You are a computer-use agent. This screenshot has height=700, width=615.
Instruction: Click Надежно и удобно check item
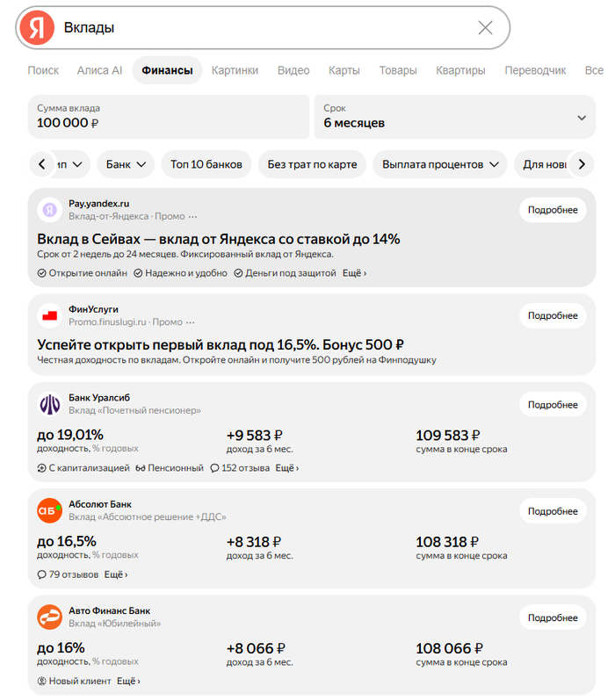pyautogui.click(x=180, y=273)
